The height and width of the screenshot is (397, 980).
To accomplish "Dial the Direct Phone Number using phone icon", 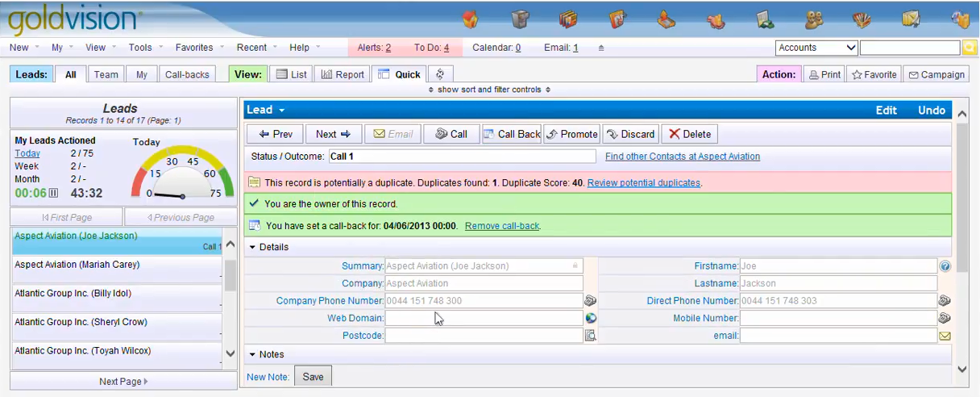I will tap(945, 301).
